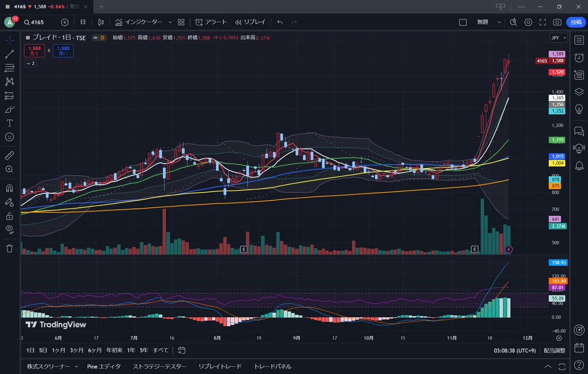Select the crosshair cursor tool

tap(9, 40)
